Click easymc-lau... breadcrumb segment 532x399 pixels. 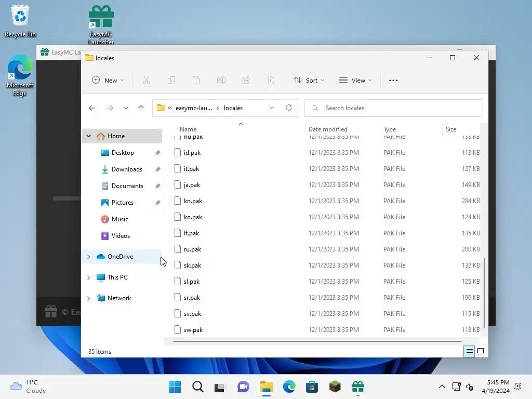(x=193, y=108)
